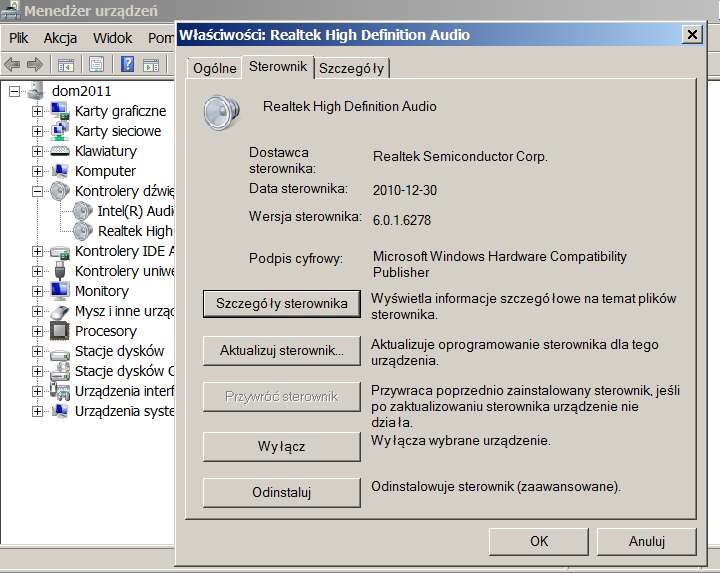
Task: Click the Kontrolery IDE icon
Action: pos(60,251)
